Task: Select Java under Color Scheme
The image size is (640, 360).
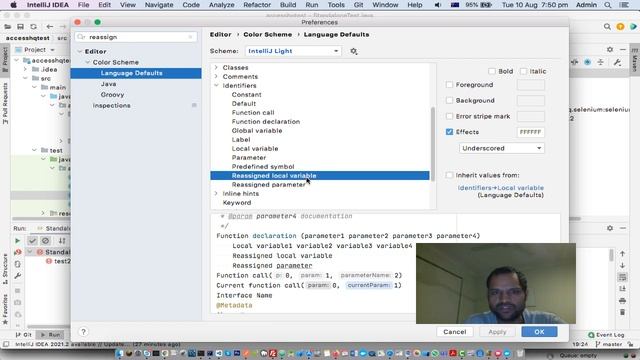Action: point(108,84)
